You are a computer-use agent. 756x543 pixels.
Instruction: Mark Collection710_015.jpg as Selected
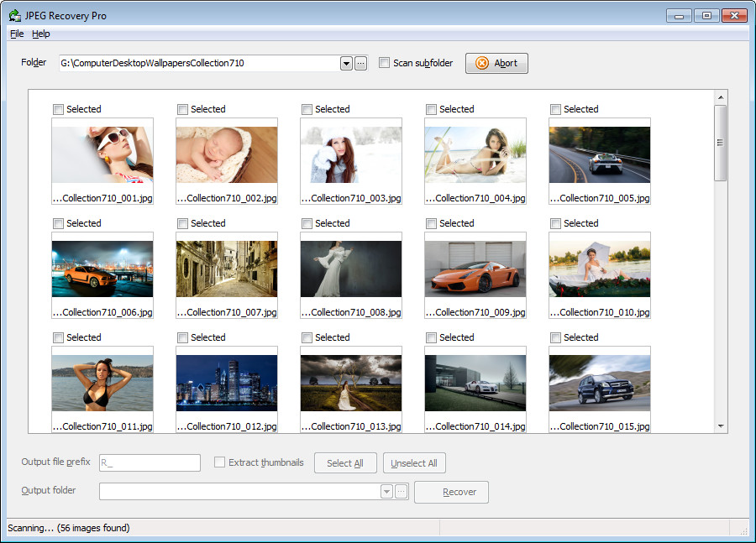click(x=555, y=337)
